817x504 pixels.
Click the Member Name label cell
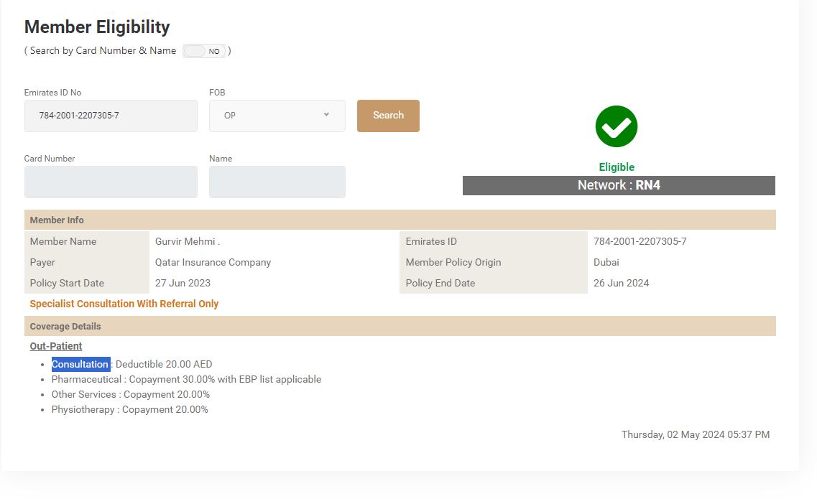87,241
